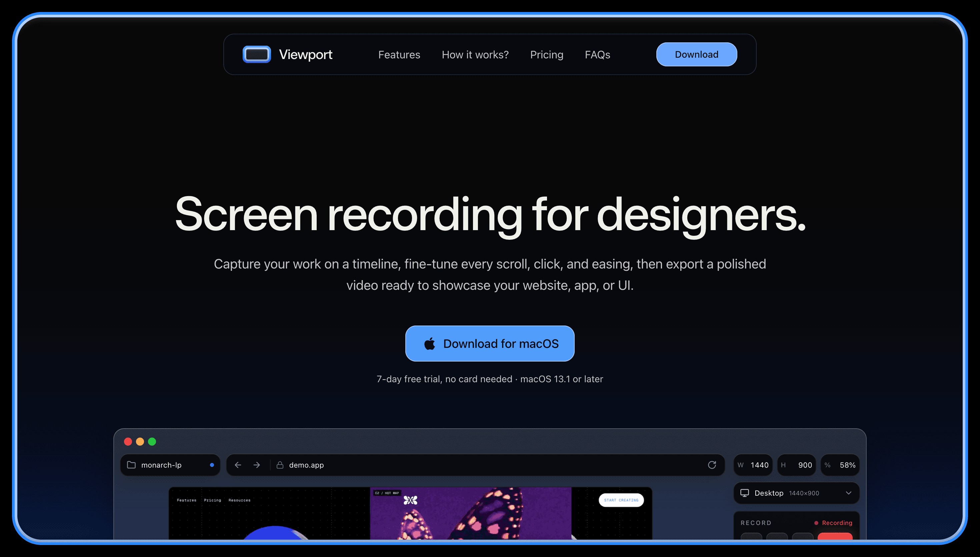
Task: Click the blue dot beside monarch-lp
Action: pyautogui.click(x=212, y=465)
